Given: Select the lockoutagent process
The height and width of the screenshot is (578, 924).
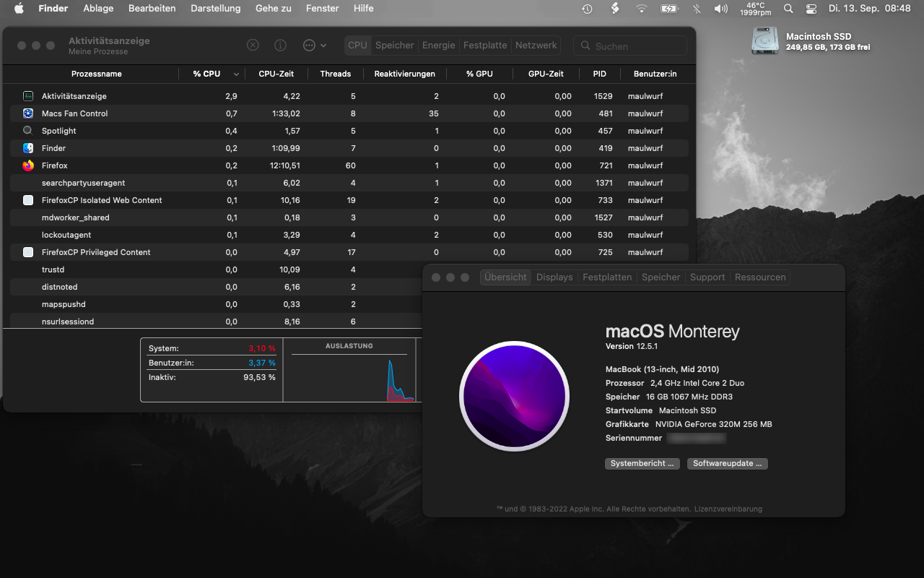Looking at the screenshot, I should pyautogui.click(x=349, y=235).
